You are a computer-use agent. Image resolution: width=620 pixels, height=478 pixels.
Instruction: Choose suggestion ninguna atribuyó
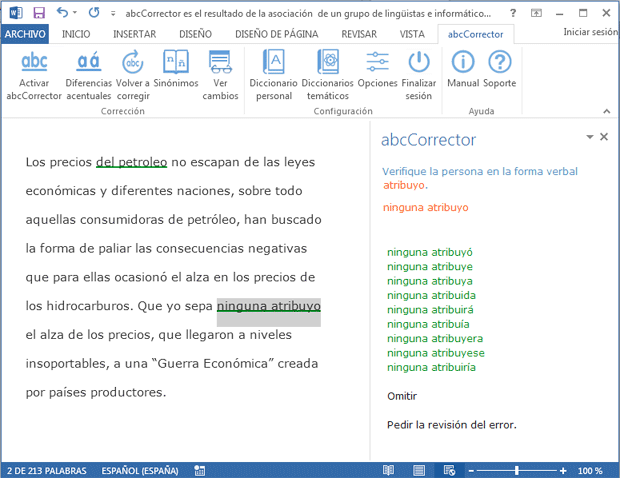(x=430, y=252)
